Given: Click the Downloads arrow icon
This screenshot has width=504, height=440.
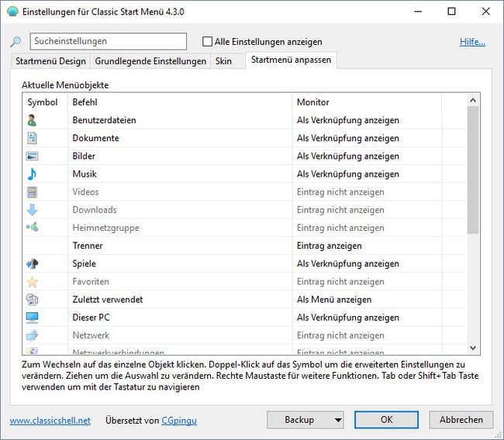Looking at the screenshot, I should (32, 210).
